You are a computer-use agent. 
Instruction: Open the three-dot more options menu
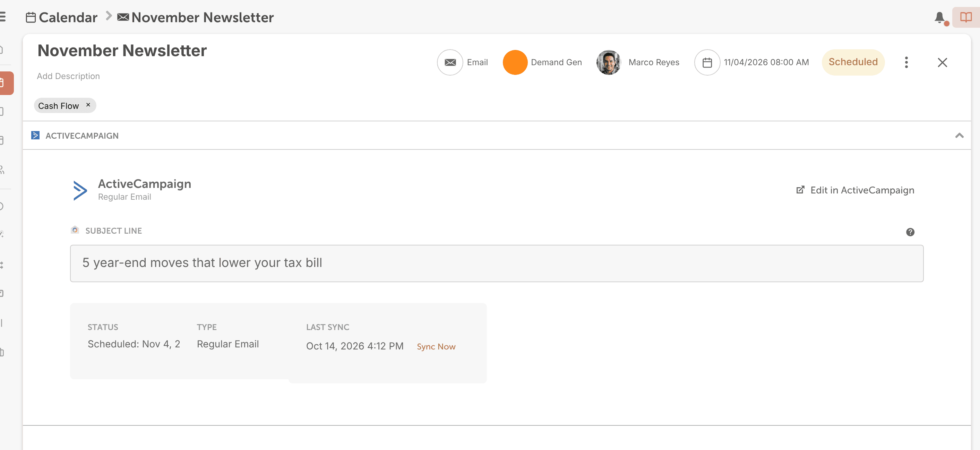point(906,62)
